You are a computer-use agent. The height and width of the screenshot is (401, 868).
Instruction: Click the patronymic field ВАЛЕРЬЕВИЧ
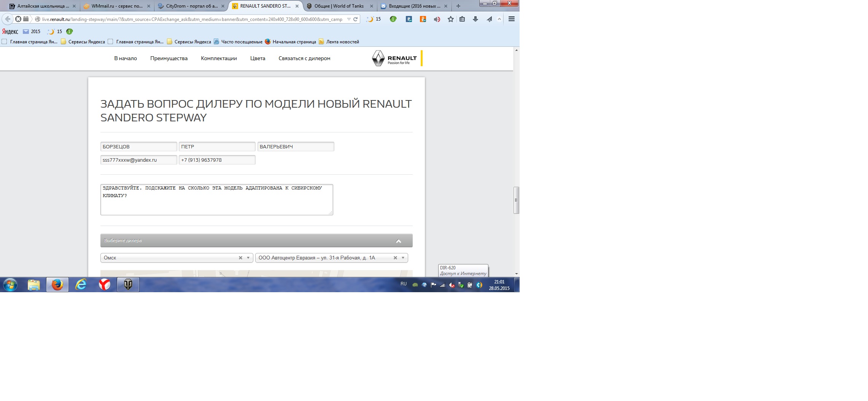pos(296,147)
